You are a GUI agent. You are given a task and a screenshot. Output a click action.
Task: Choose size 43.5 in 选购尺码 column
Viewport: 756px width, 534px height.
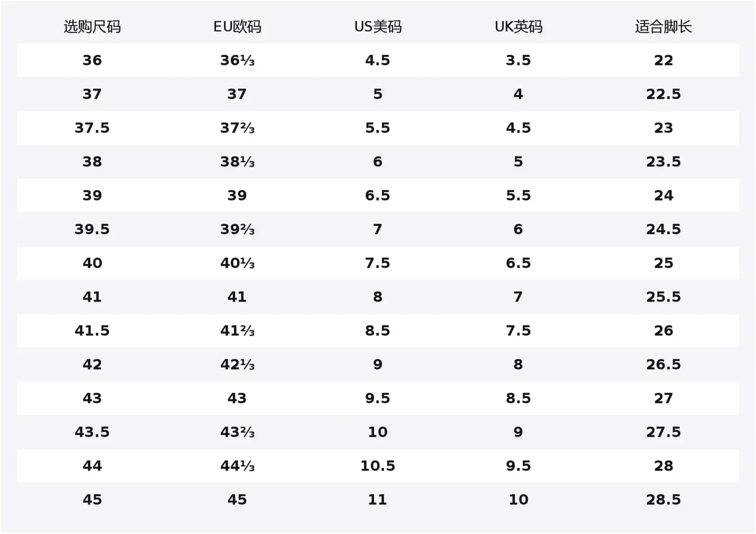point(92,432)
